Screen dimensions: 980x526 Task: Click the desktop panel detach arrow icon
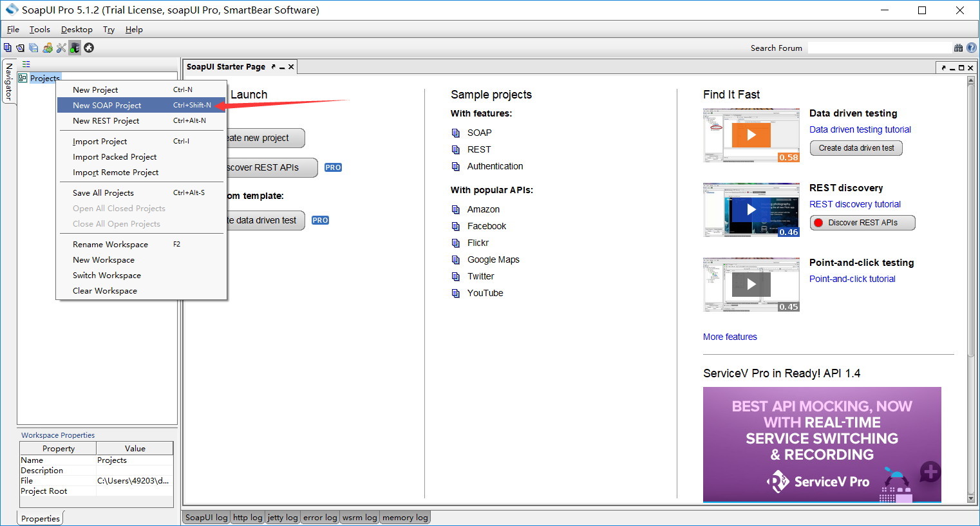[944, 68]
